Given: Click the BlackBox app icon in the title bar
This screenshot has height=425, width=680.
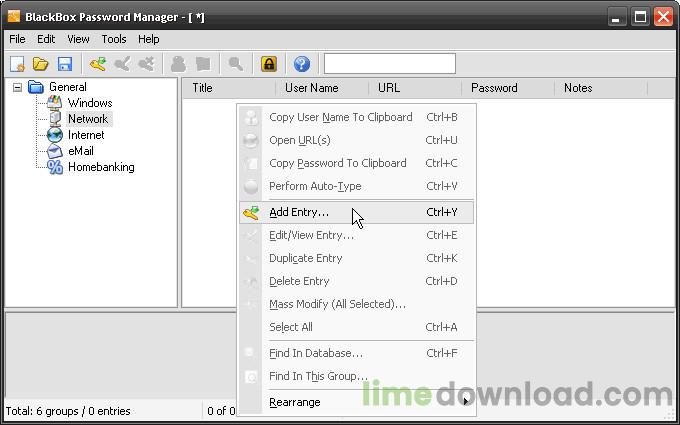Looking at the screenshot, I should pos(13,16).
